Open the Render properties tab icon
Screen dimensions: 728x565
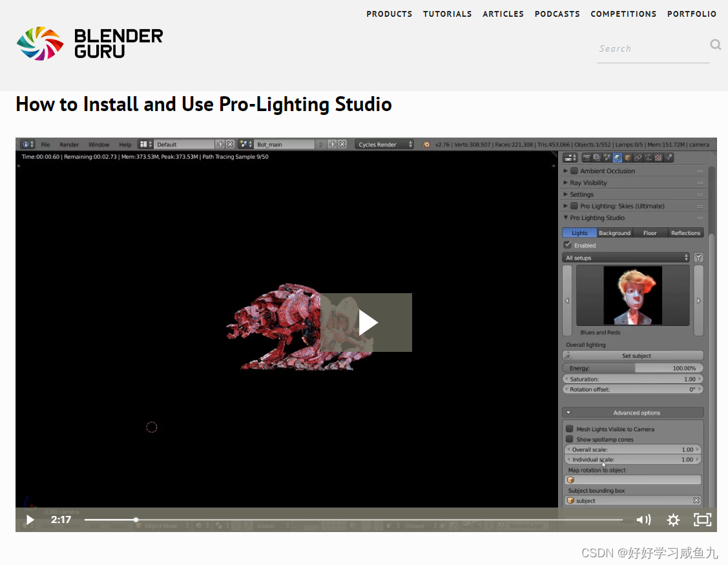(x=587, y=158)
